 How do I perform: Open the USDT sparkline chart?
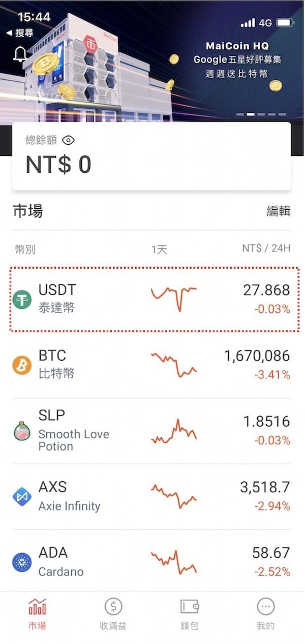[x=173, y=297]
